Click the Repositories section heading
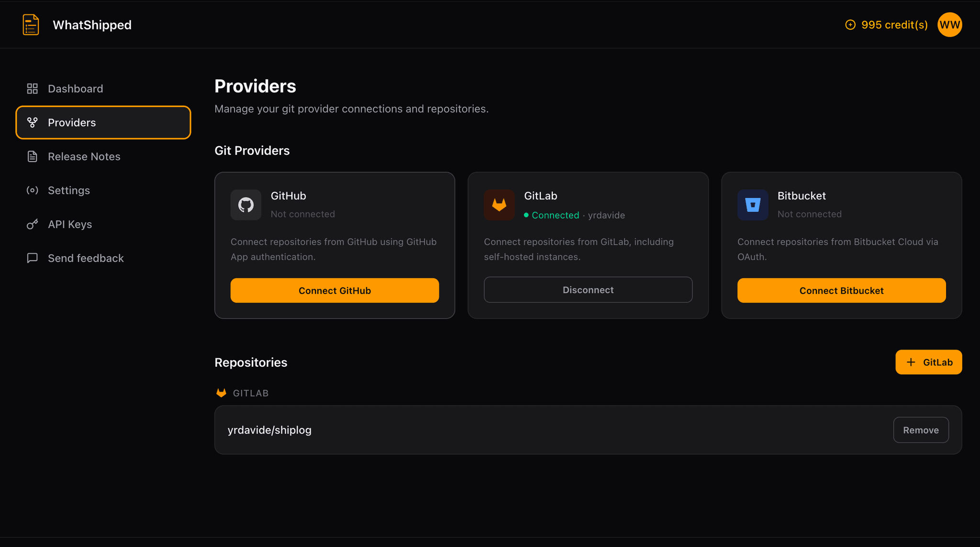The image size is (980, 547). point(251,362)
